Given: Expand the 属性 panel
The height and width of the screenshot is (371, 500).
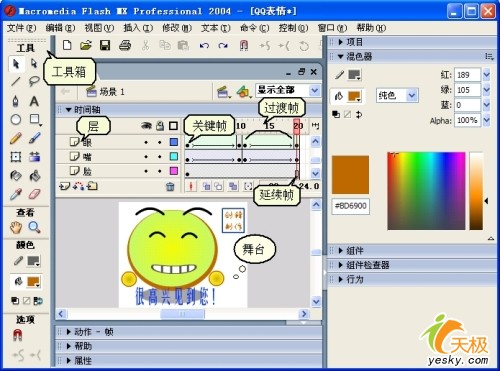Looking at the screenshot, I should pos(69,360).
